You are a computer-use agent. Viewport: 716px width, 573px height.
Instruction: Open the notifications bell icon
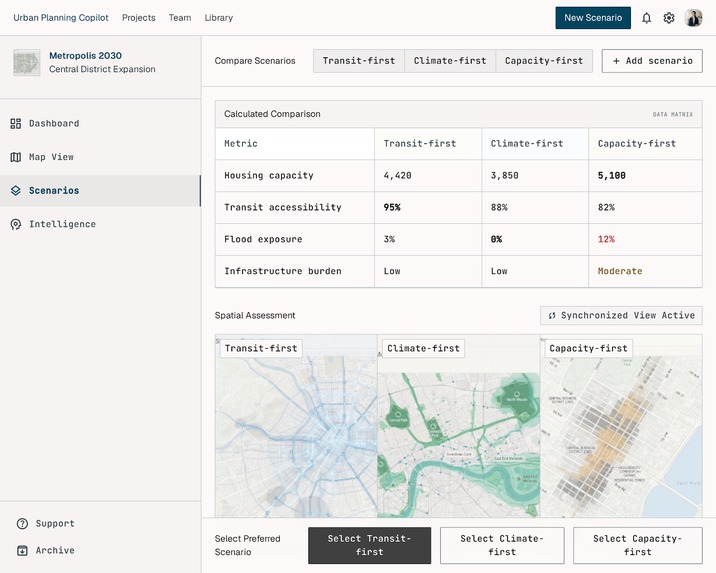[646, 18]
